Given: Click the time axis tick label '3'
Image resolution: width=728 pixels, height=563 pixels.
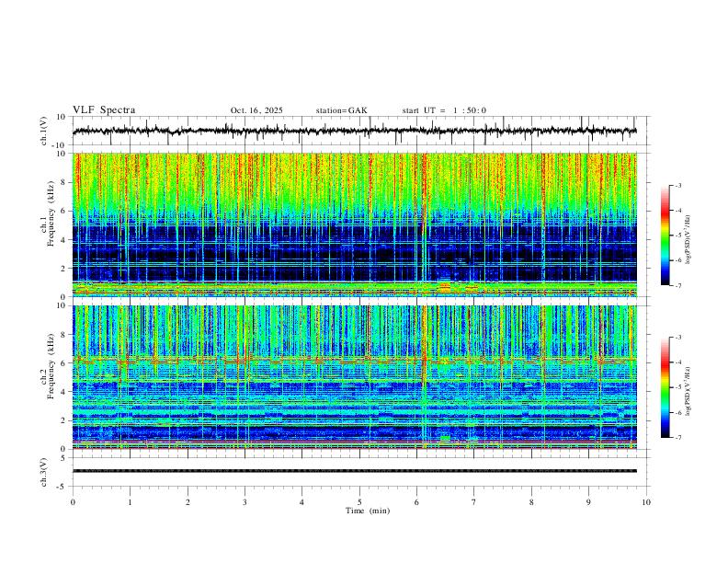Looking at the screenshot, I should 245,502.
